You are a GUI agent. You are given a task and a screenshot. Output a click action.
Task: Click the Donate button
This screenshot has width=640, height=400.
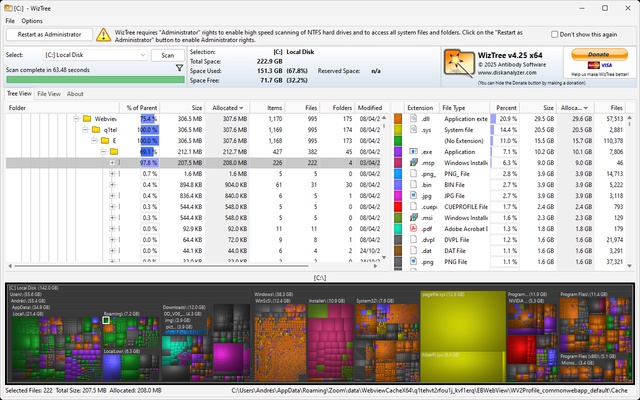coord(599,54)
